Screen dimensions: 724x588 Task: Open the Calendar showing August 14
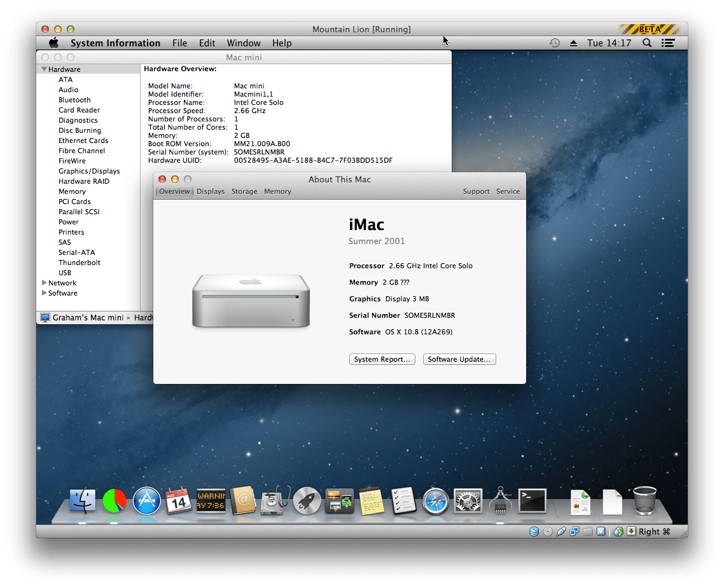(x=178, y=501)
